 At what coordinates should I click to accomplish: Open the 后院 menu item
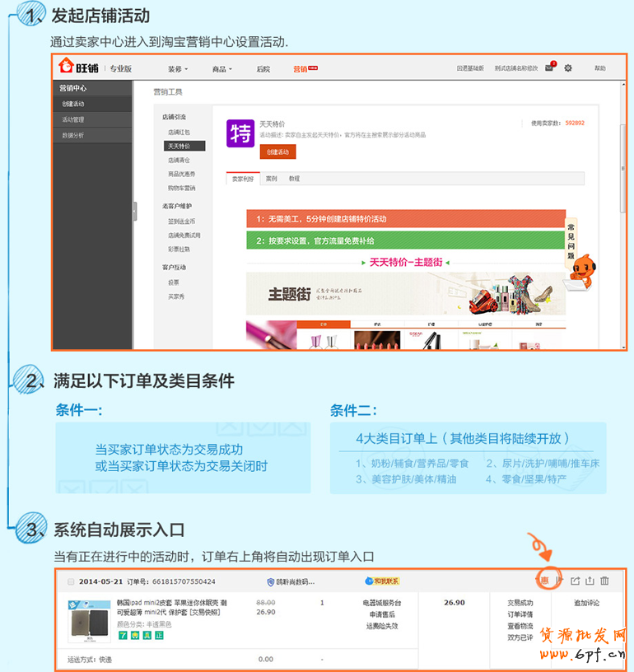pyautogui.click(x=263, y=69)
